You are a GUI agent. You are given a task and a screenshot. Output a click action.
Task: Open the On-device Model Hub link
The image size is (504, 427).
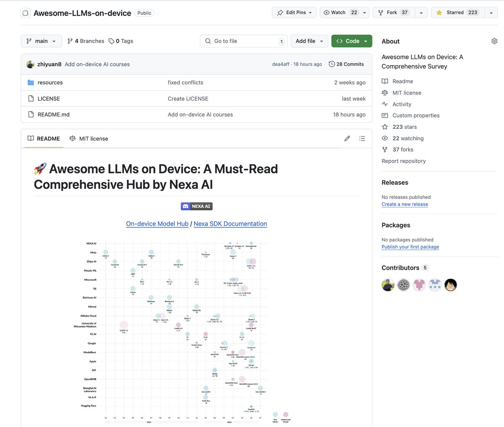pos(157,224)
